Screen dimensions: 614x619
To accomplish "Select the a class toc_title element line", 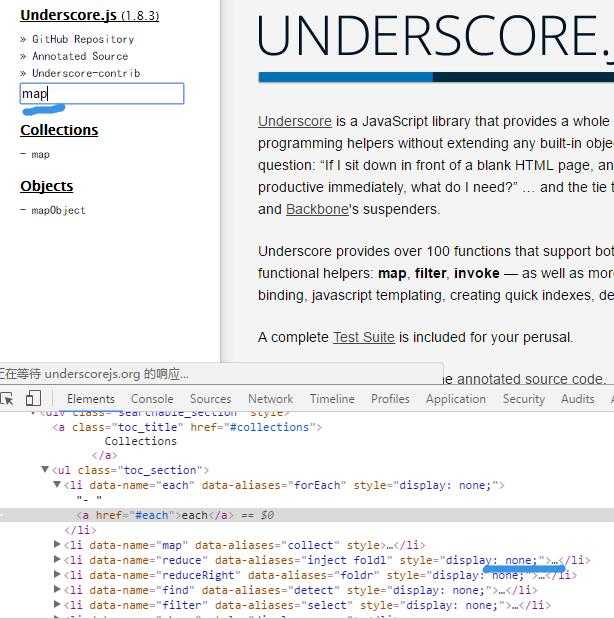I will (x=187, y=427).
